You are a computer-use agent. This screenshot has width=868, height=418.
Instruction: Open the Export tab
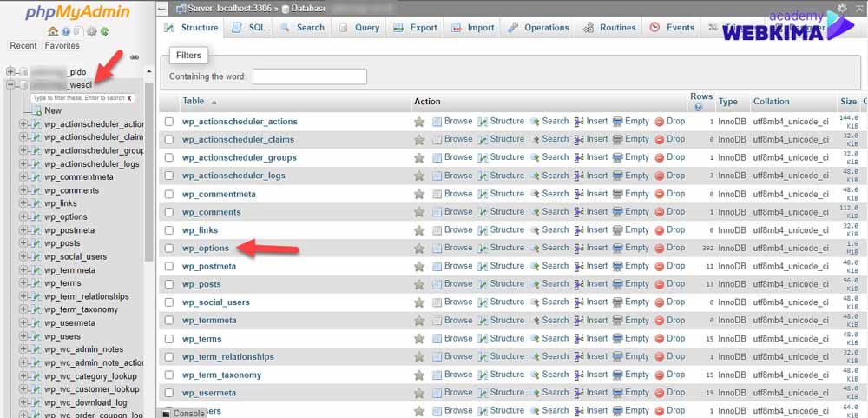(416, 28)
